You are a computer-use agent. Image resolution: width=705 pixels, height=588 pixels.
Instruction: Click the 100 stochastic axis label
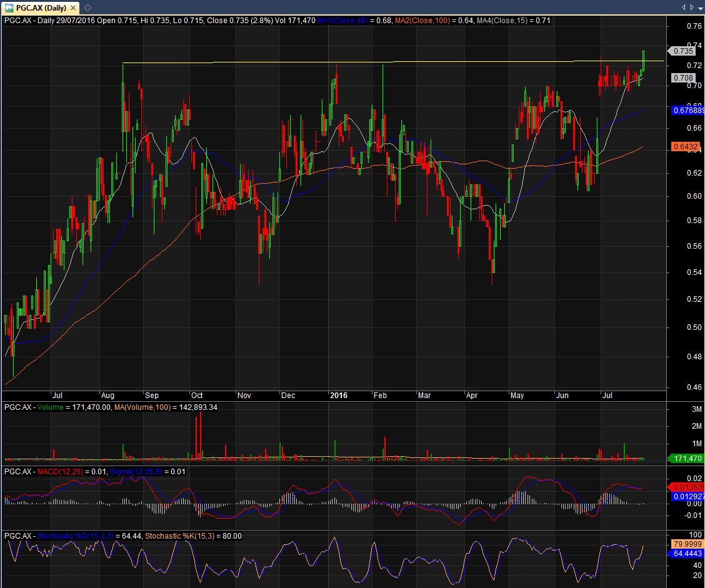696,534
